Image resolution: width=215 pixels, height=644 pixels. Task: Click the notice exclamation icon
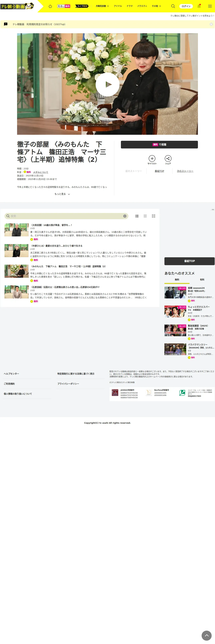[x=6, y=24]
